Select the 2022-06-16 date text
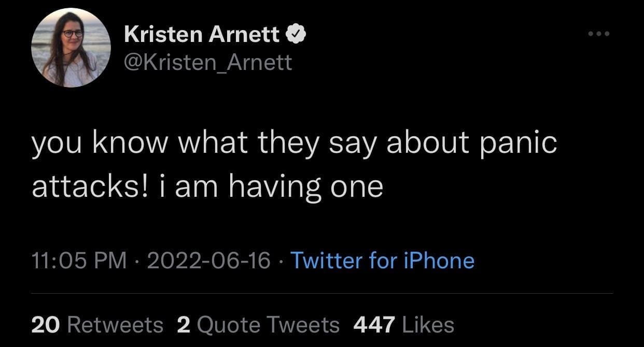This screenshot has width=644, height=347. [208, 260]
